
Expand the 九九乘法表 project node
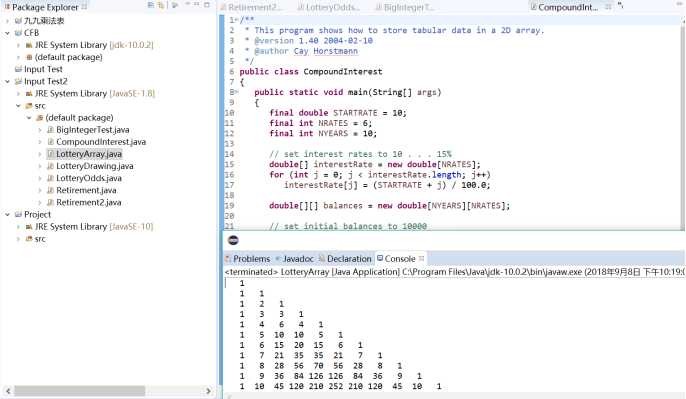[x=7, y=21]
